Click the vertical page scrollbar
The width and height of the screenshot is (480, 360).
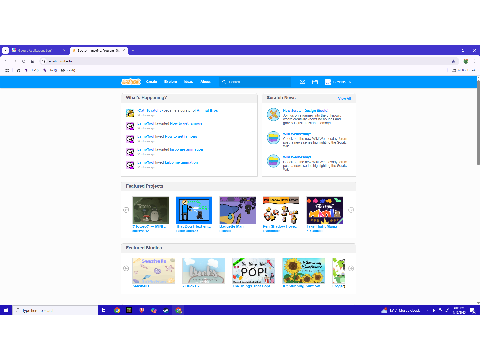point(478,122)
